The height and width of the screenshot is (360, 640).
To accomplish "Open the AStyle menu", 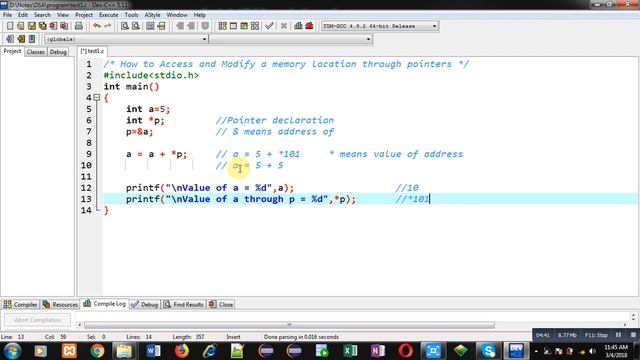I will (x=152, y=15).
